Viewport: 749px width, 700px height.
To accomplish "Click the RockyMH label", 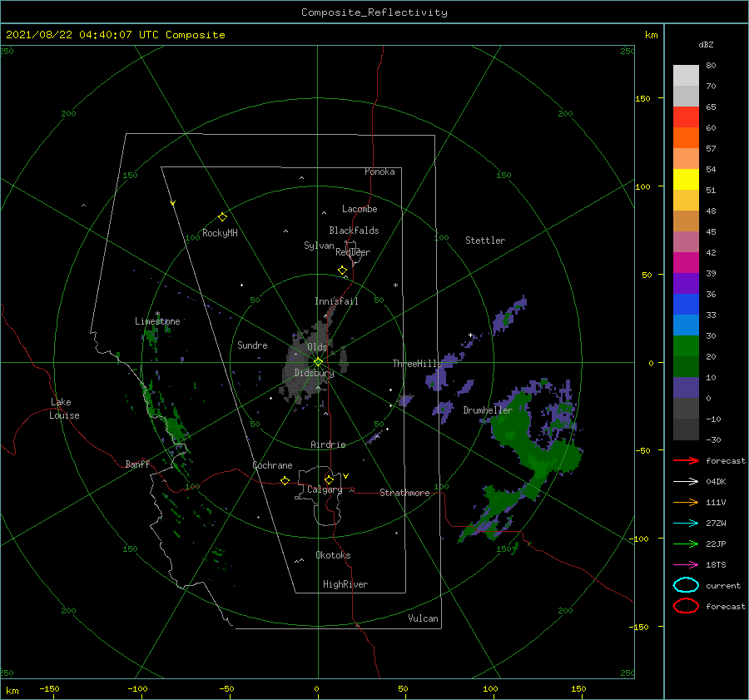I will (x=220, y=233).
